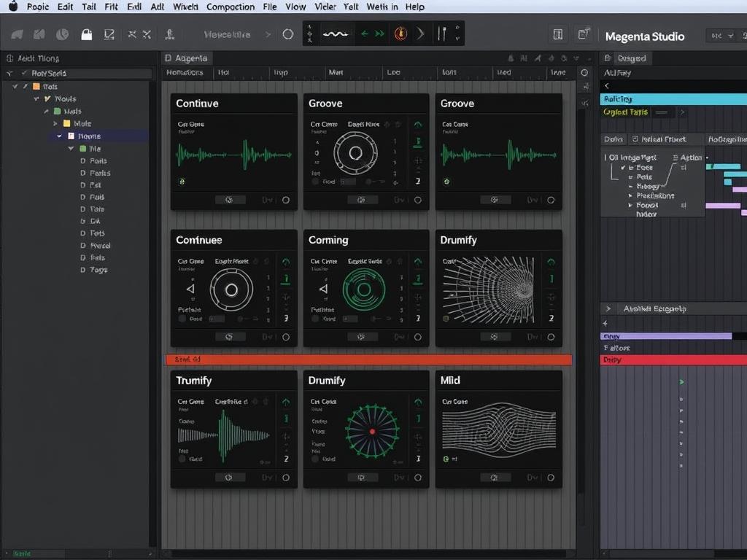
Task: Toggle the checkmark in the tree filter row
Action: tap(24, 72)
